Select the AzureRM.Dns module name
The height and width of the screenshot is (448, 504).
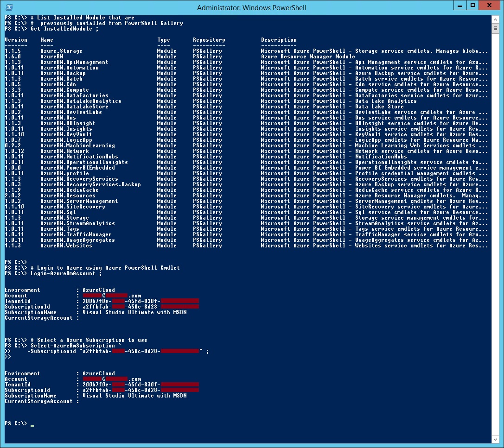click(x=58, y=118)
